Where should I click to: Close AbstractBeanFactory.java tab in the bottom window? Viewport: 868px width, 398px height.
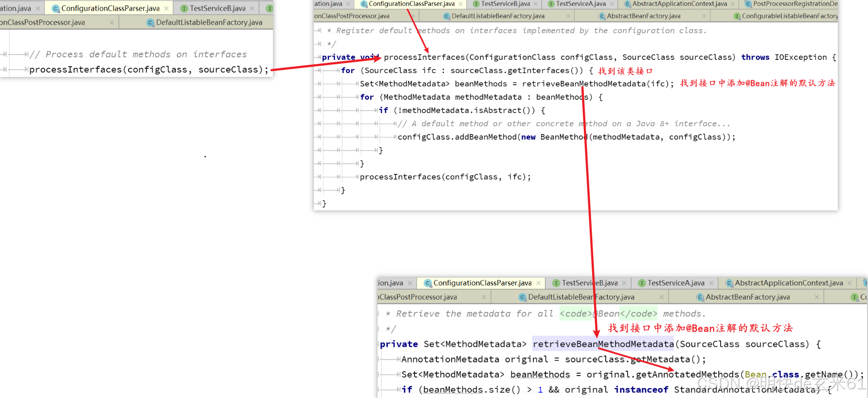pos(817,297)
